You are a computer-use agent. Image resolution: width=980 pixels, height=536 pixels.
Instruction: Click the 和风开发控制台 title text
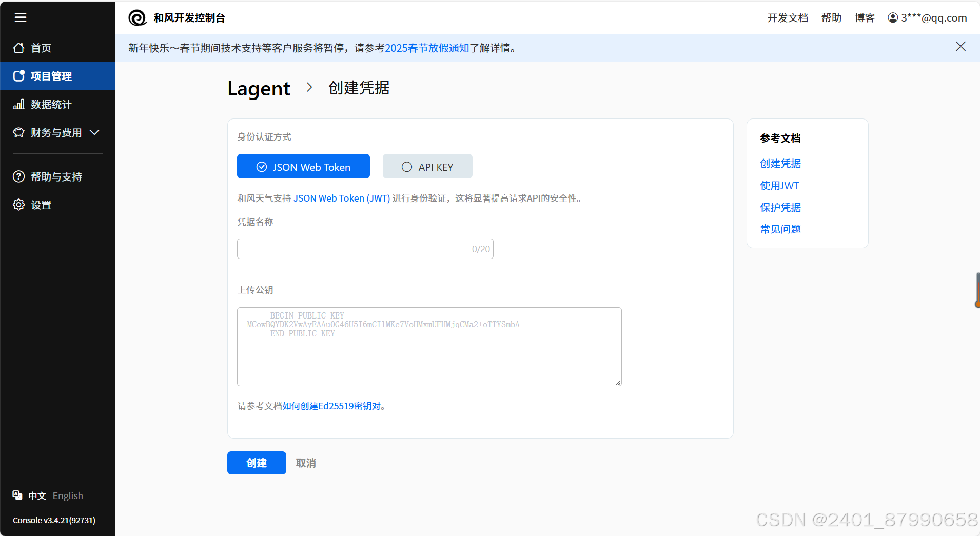click(189, 18)
